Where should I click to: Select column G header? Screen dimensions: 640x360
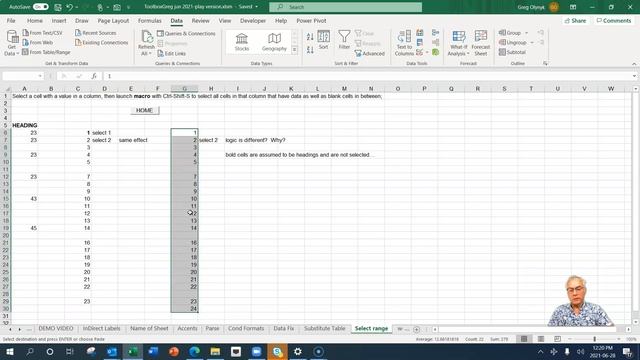point(184,89)
